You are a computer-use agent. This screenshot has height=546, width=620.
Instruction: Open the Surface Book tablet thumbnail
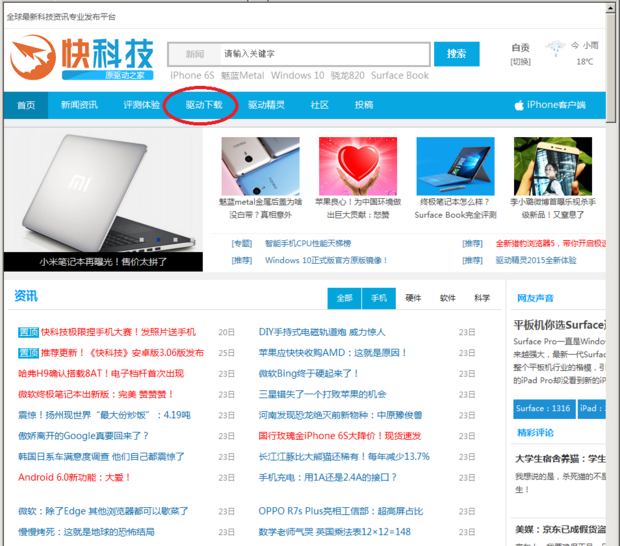point(455,166)
